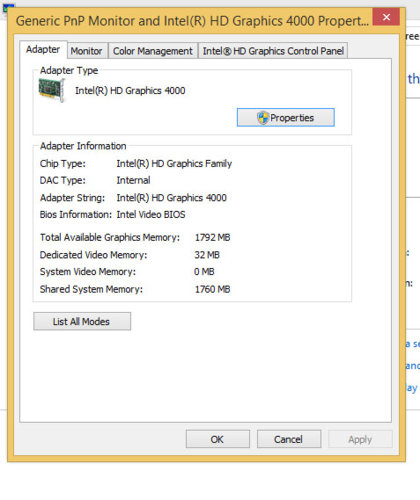Click the 0 MB system video memory value
Screen dimensions: 420x500
coord(204,272)
